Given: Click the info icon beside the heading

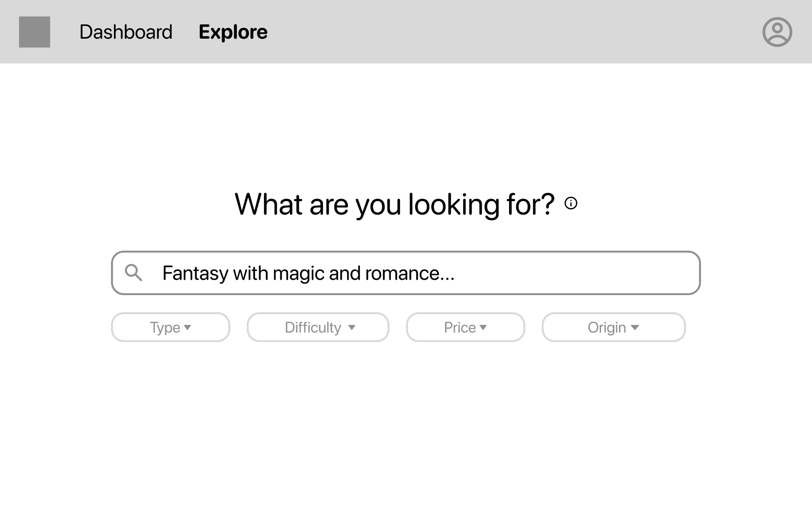Looking at the screenshot, I should coord(571,204).
